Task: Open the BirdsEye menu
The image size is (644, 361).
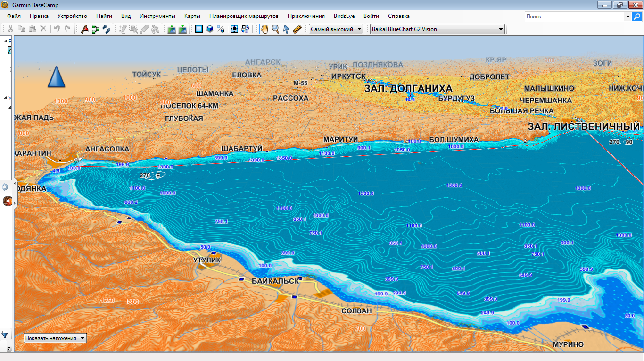Action: click(x=344, y=16)
